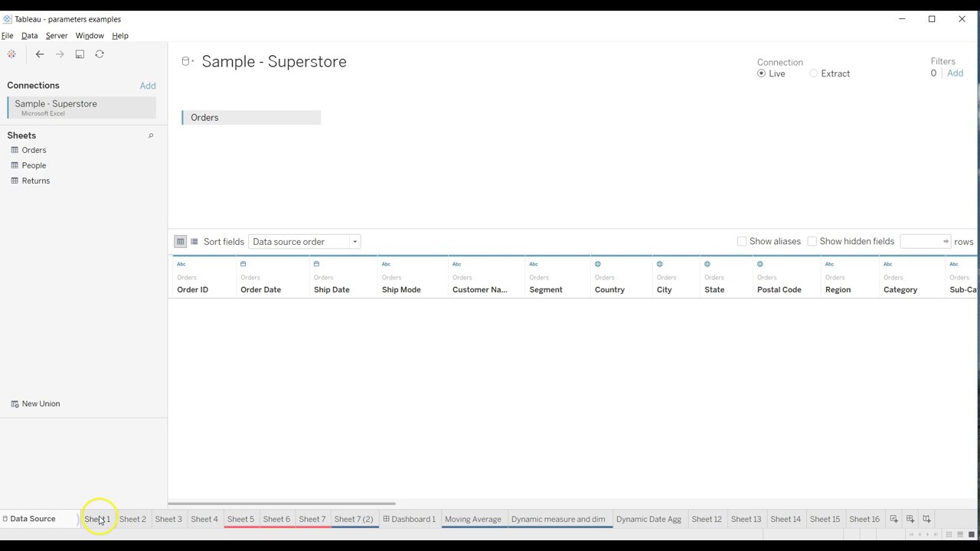Open Dynamic Date Agg tab

point(648,519)
